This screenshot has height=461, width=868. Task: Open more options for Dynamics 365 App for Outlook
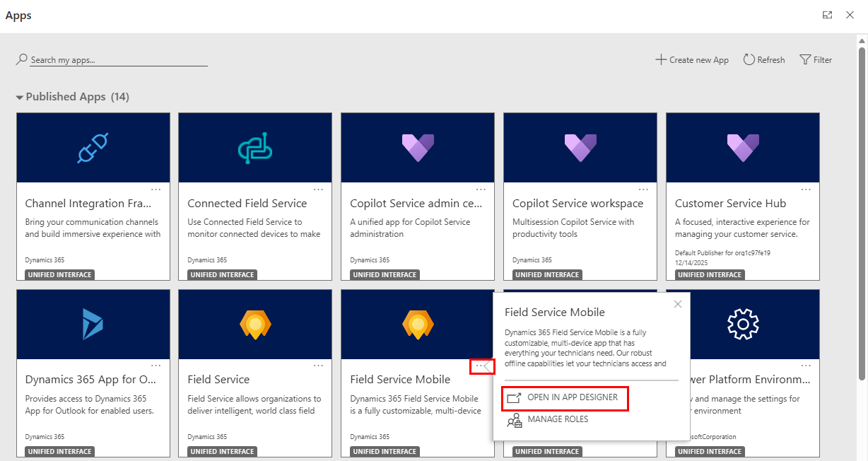(156, 366)
